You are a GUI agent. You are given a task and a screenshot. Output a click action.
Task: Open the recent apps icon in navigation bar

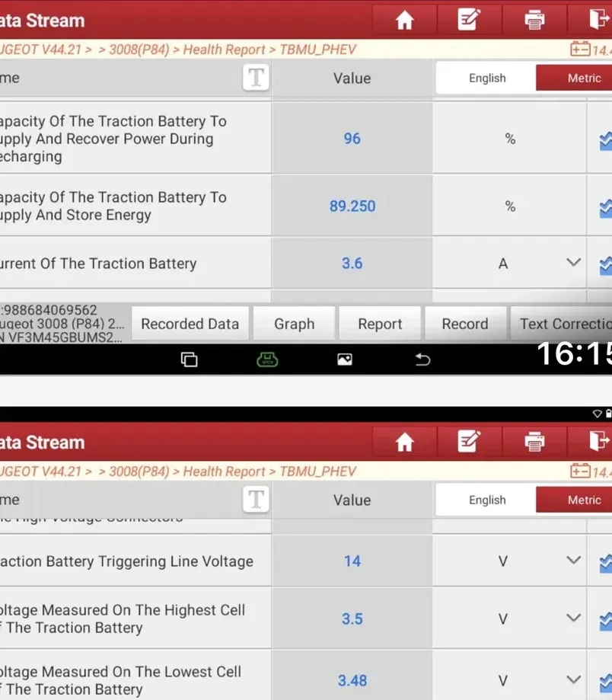pos(189,360)
